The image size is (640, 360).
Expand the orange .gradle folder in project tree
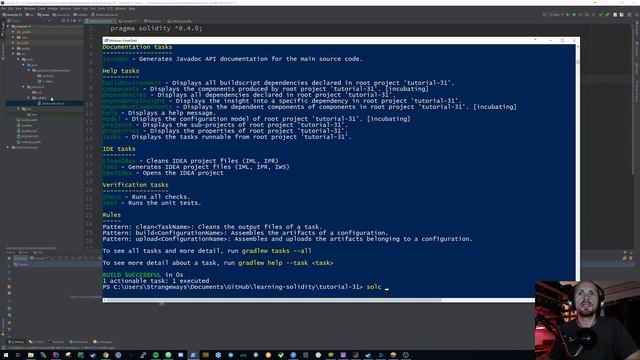13,32
